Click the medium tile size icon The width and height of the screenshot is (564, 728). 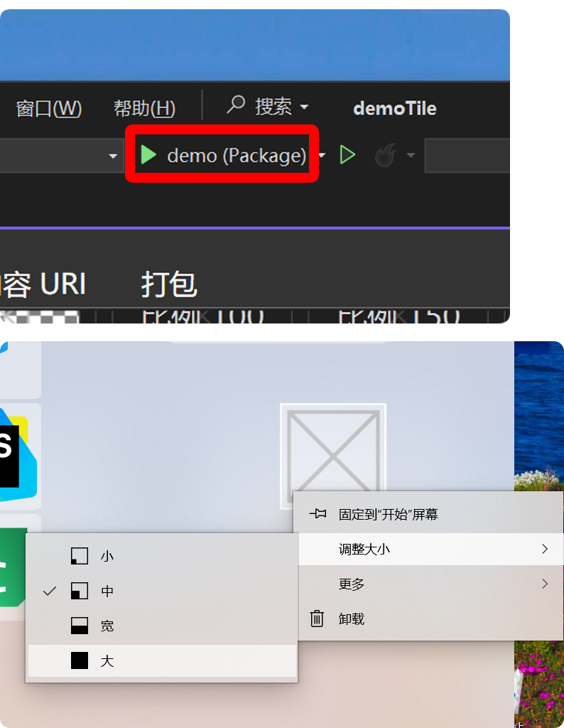coord(80,591)
